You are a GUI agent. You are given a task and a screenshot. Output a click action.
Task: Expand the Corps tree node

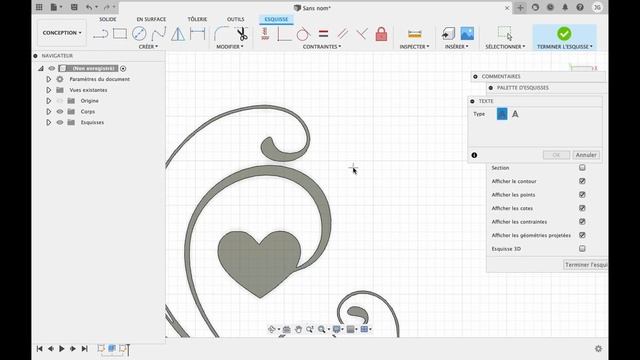click(49, 111)
